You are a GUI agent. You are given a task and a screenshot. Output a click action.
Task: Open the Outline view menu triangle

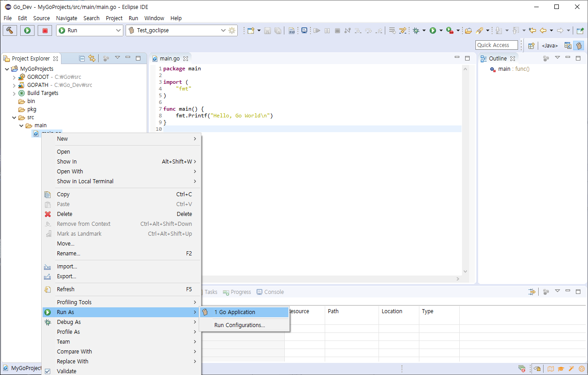(x=558, y=58)
